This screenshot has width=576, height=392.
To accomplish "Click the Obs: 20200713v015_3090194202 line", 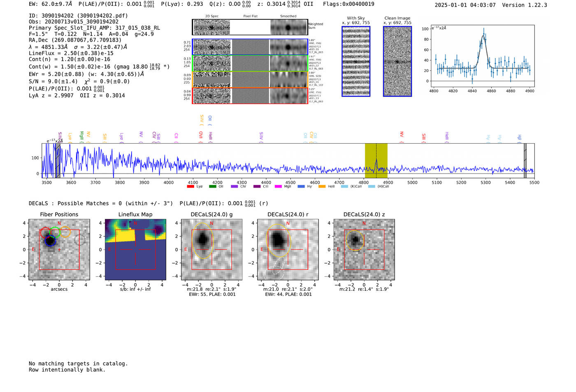I will pyautogui.click(x=74, y=22).
